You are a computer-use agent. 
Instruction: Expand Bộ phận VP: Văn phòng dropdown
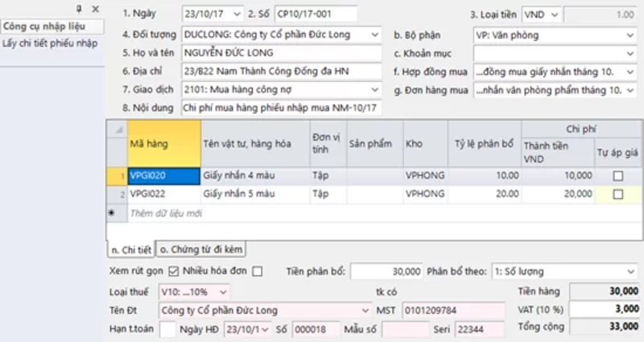tap(630, 35)
